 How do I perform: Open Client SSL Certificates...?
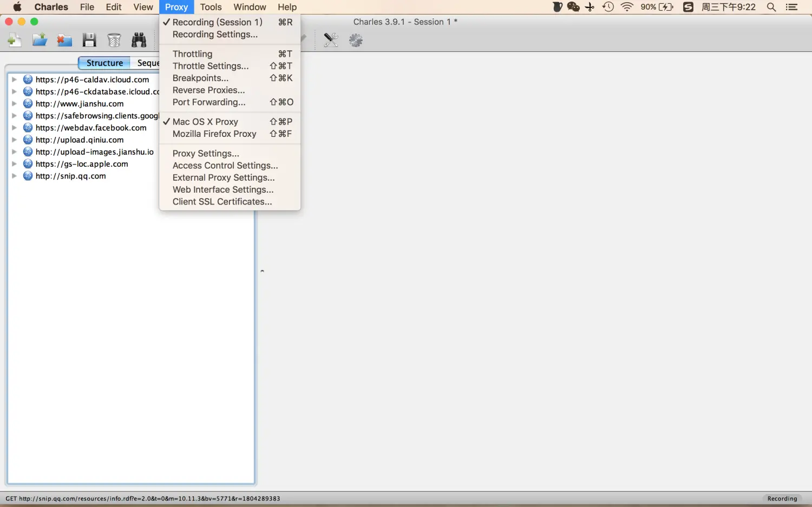click(x=230, y=202)
